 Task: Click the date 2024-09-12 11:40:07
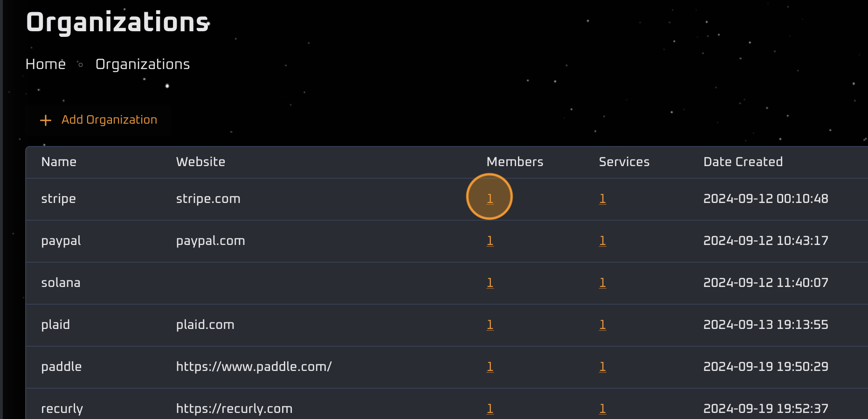click(765, 283)
